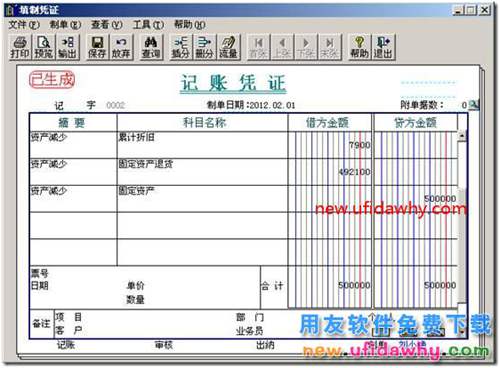The width and height of the screenshot is (500, 368).
Task: Open the 帮助(H) menu
Action: click(190, 25)
